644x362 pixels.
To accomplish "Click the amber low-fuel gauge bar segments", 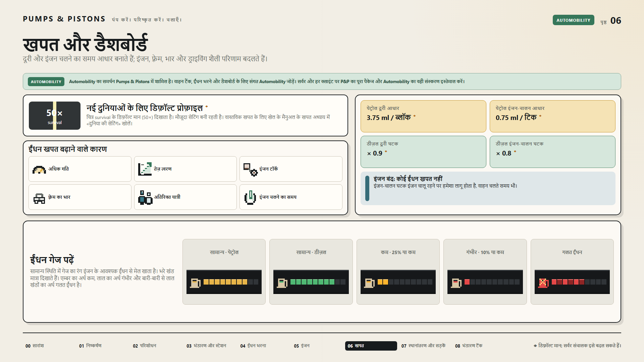I will [x=383, y=282].
